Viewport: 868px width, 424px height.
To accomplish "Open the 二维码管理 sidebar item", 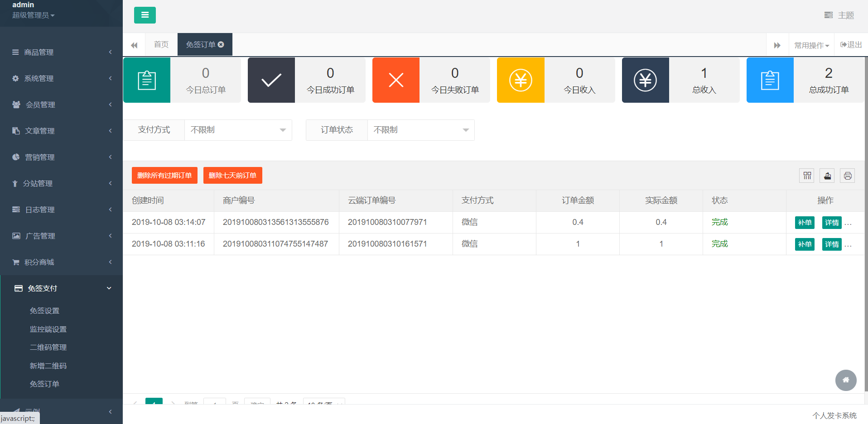I will tap(48, 347).
